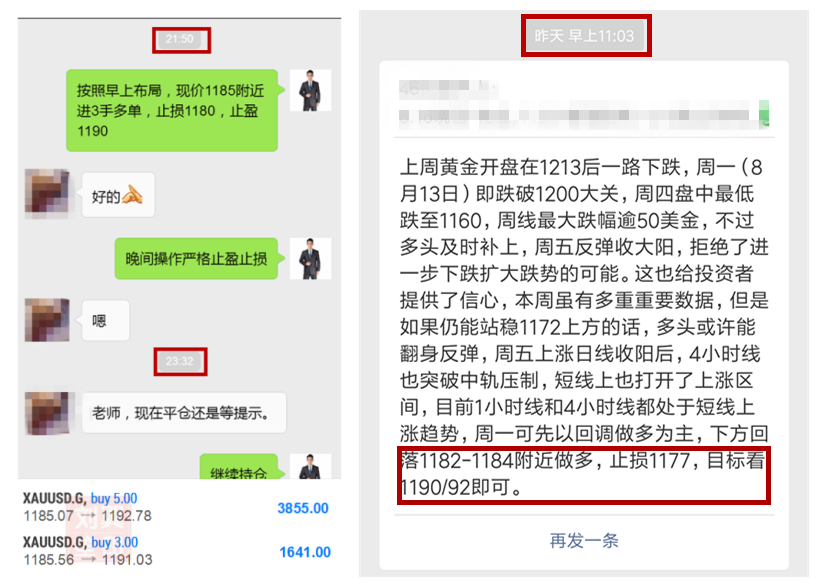Screen dimensions: 819x587
Task: Click the clapping hands emoji after 好的
Action: coord(132,195)
